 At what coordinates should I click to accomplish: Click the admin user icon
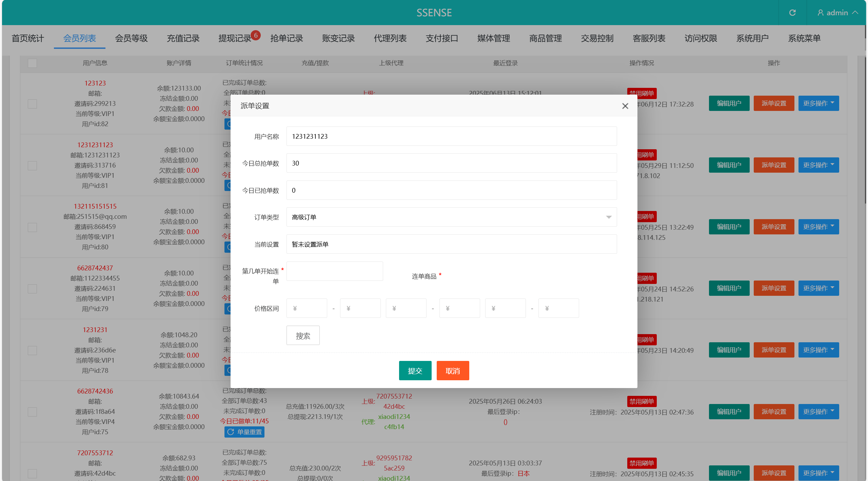pos(820,13)
